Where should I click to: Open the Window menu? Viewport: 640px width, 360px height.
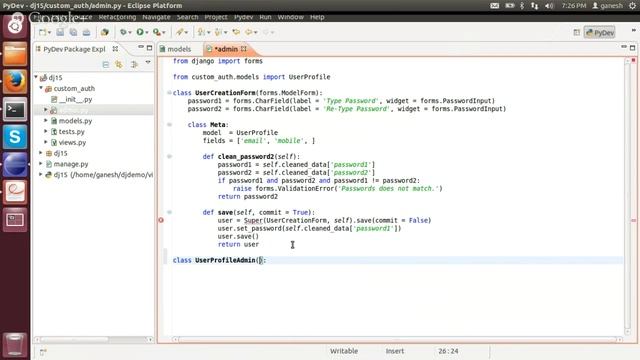(x=291, y=17)
